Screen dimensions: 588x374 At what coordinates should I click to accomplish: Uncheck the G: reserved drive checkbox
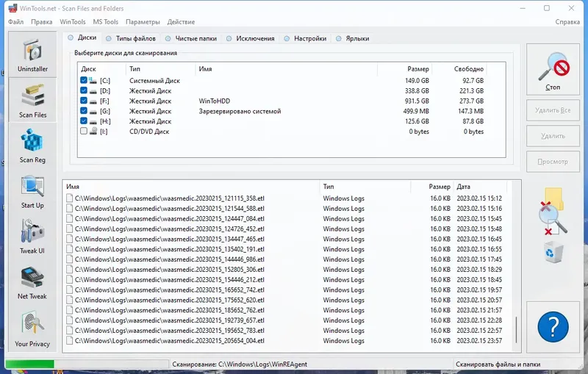coord(84,110)
